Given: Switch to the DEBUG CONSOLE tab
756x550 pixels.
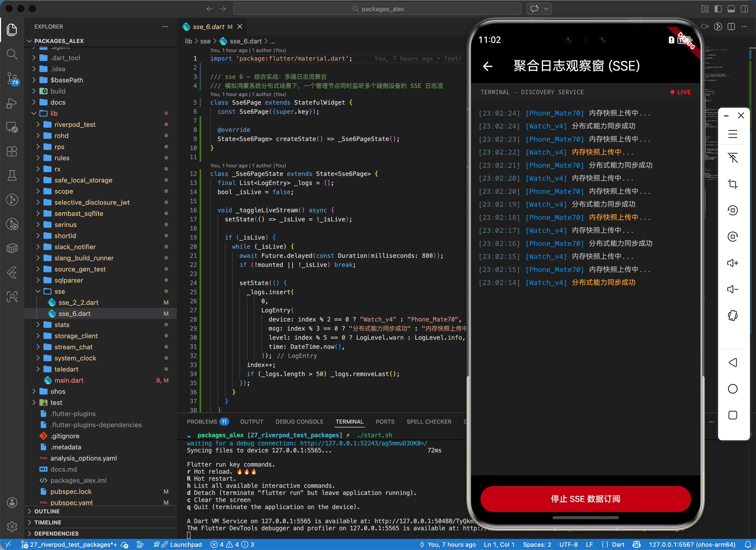Looking at the screenshot, I should pyautogui.click(x=299, y=422).
